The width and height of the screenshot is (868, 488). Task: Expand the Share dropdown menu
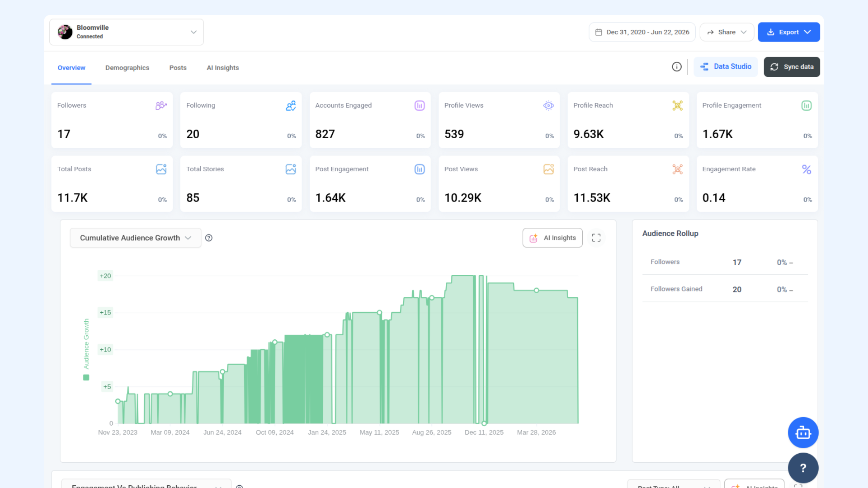click(726, 32)
